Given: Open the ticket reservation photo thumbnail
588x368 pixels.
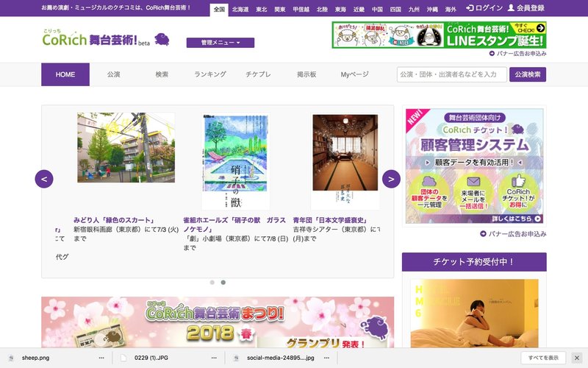Looking at the screenshot, I should (x=474, y=314).
